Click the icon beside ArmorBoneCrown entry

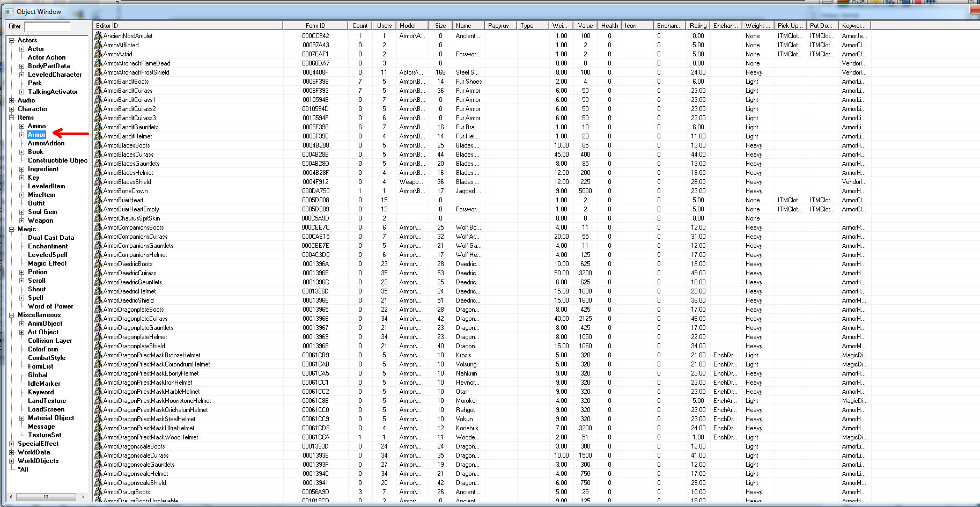[x=98, y=191]
